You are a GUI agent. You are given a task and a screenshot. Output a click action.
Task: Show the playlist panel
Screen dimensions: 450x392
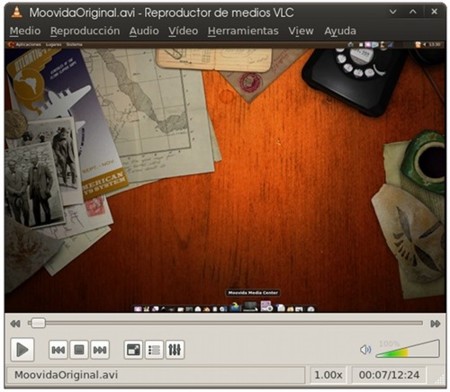point(154,350)
